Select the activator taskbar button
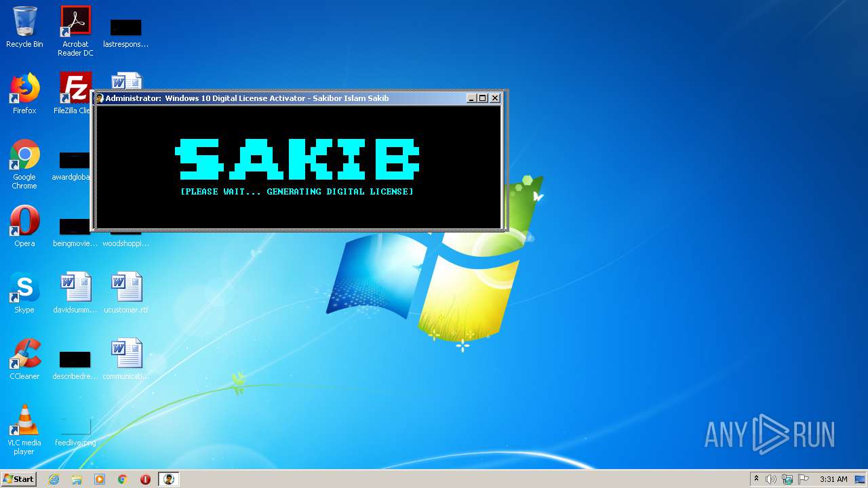The height and width of the screenshot is (488, 868). [168, 479]
